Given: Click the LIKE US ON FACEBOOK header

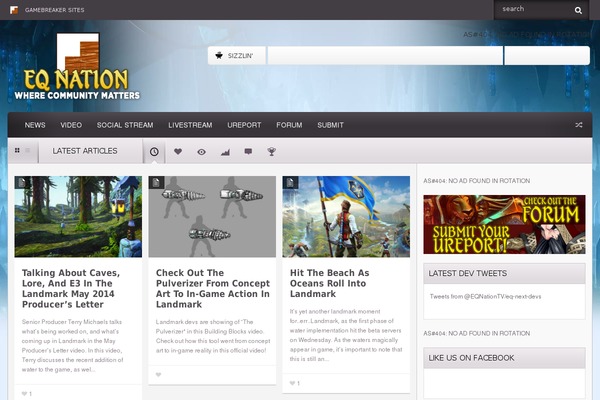Looking at the screenshot, I should pyautogui.click(x=504, y=358).
